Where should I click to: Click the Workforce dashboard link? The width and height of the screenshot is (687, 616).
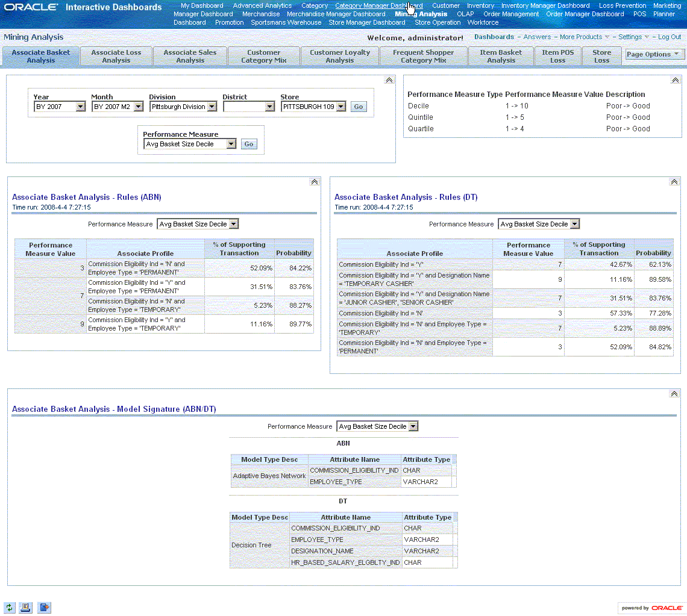coord(483,22)
